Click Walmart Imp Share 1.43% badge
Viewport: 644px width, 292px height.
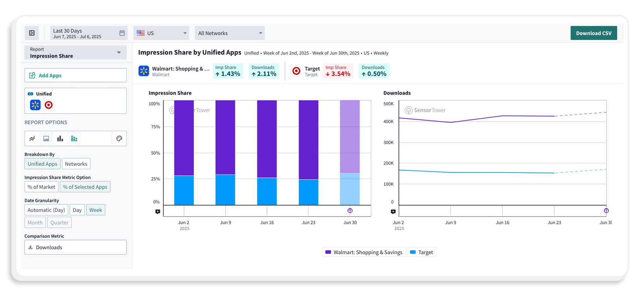point(228,71)
